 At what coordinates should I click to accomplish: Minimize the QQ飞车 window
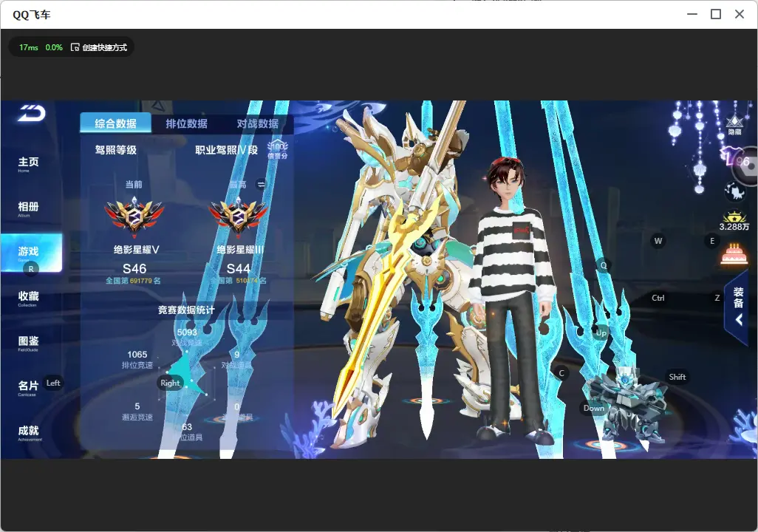692,15
